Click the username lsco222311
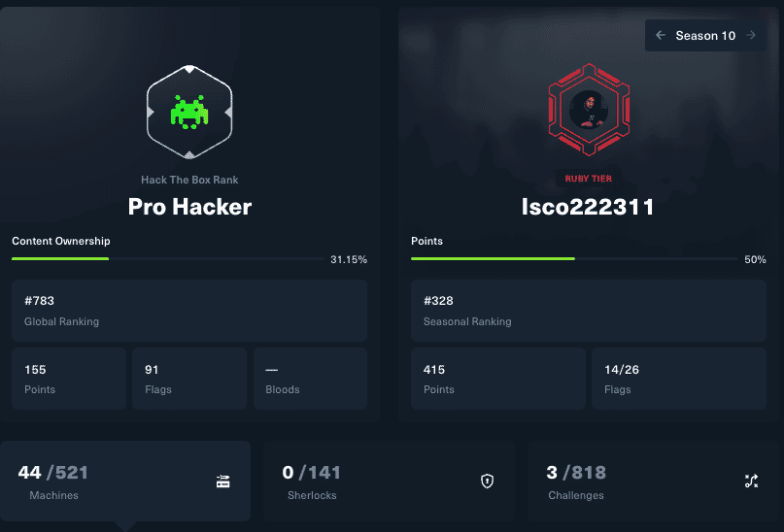The height and width of the screenshot is (532, 784). click(588, 207)
